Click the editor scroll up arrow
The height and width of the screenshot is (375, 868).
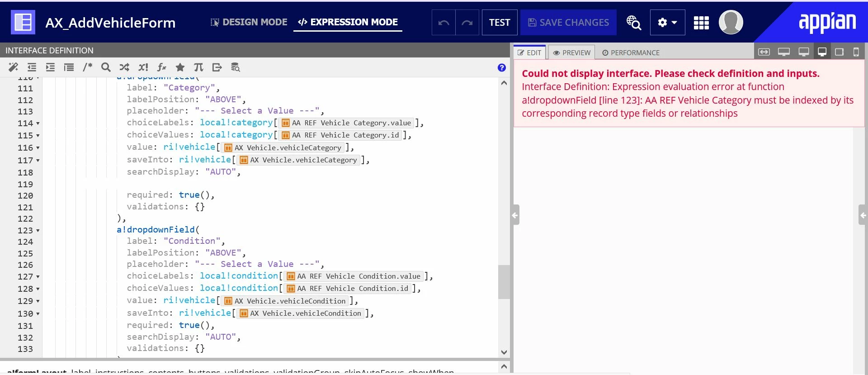(x=504, y=83)
